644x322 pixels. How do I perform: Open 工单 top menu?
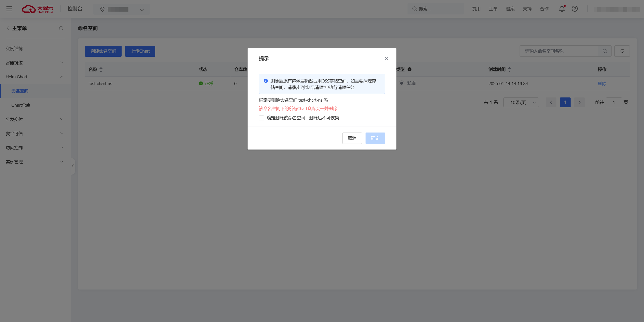pos(493,9)
